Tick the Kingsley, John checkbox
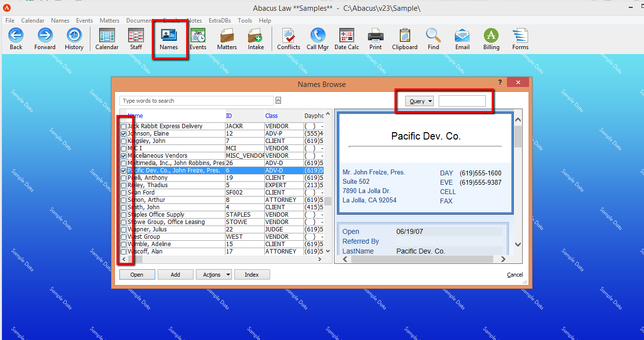This screenshot has width=644, height=340. point(123,141)
